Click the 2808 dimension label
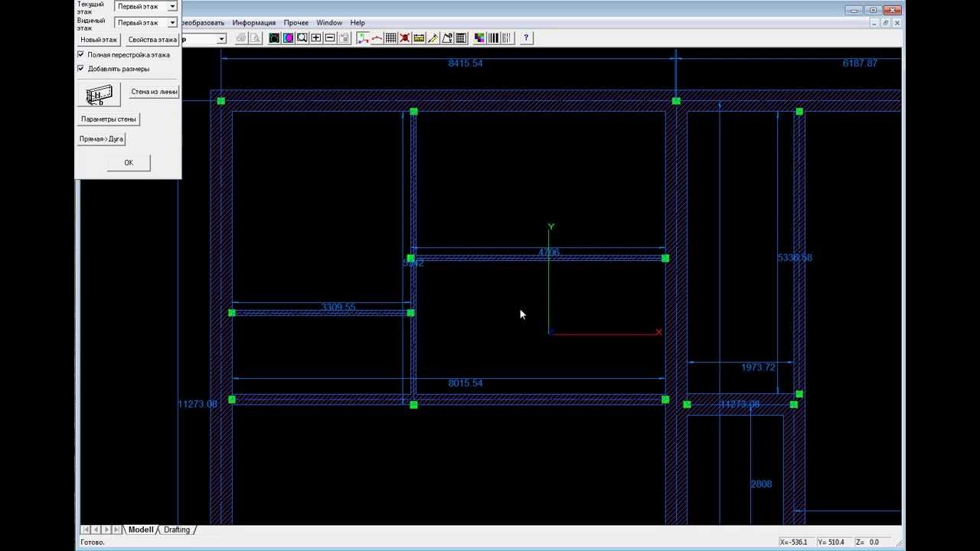 click(761, 484)
